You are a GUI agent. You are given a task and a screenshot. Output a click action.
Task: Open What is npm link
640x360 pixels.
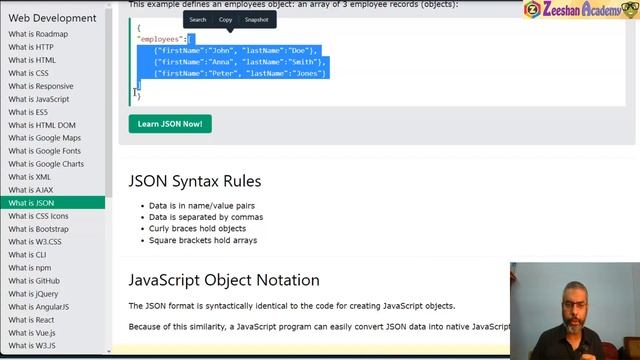tap(29, 268)
